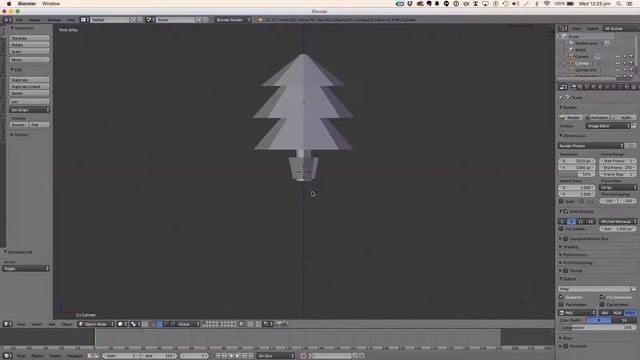
Task: Open the scene browse icon beside the Scene field
Action: coord(149,20)
